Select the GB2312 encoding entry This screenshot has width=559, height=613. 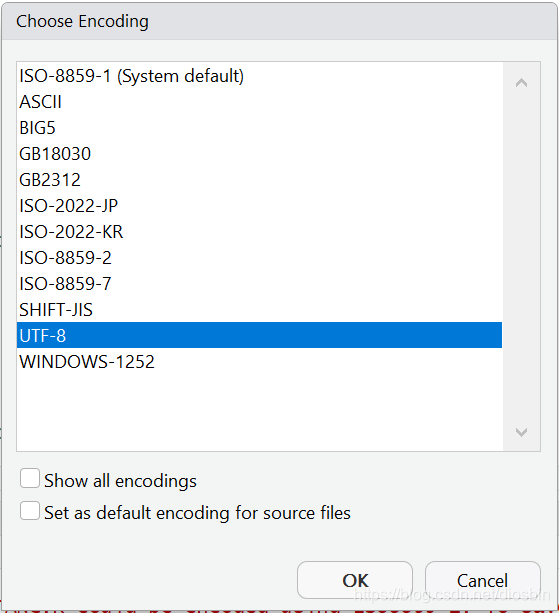(x=260, y=179)
